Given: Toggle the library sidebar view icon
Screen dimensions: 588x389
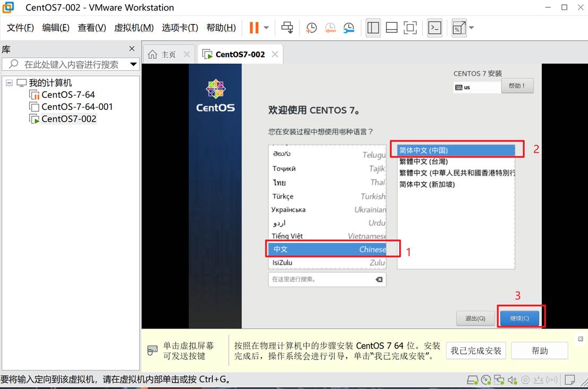Looking at the screenshot, I should (x=373, y=28).
